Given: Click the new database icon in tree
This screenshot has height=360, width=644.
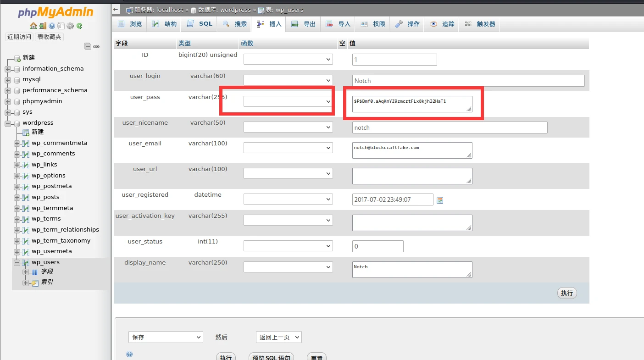Looking at the screenshot, I should click(x=17, y=58).
